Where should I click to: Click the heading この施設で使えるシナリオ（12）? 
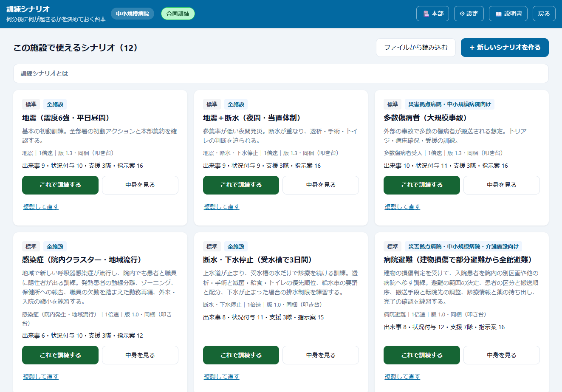click(76, 48)
